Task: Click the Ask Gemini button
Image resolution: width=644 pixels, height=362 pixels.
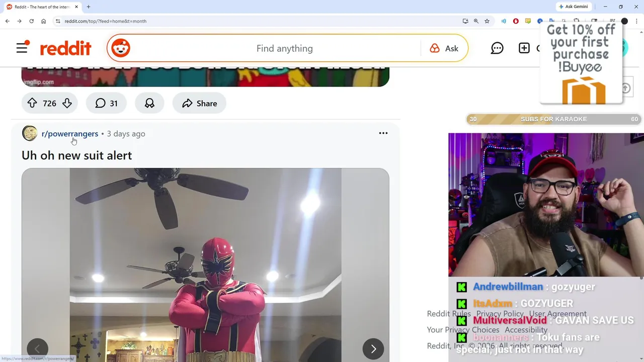Action: [573, 7]
